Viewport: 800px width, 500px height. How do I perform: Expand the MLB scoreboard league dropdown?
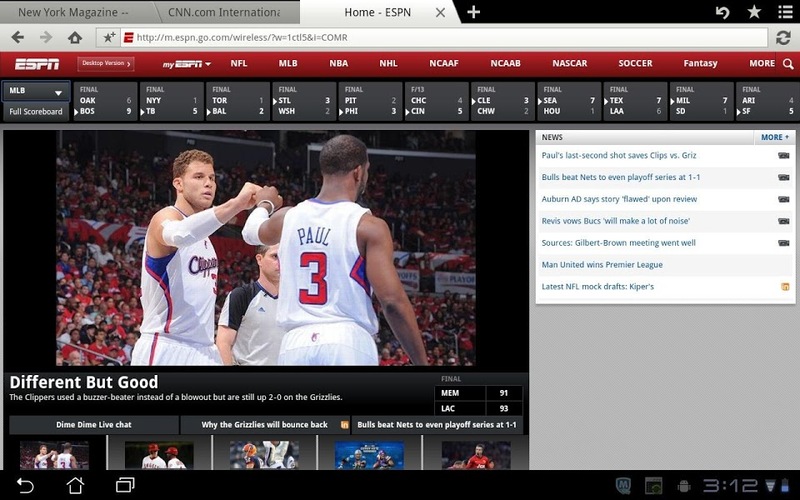coord(36,91)
